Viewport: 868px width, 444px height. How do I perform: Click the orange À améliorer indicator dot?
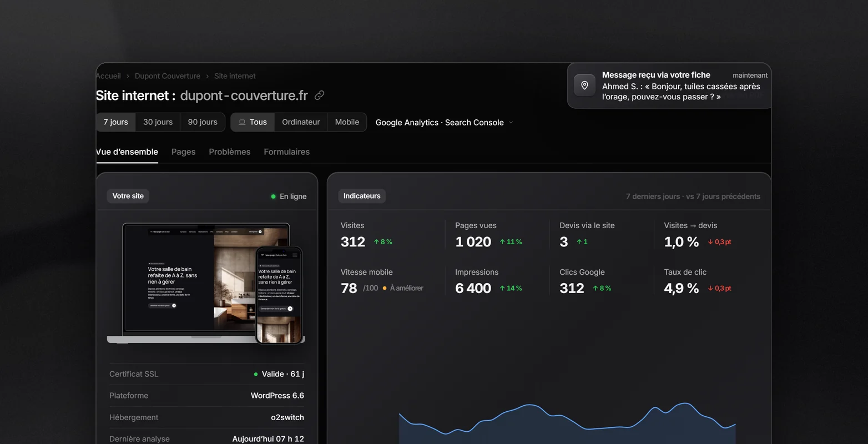pyautogui.click(x=385, y=288)
